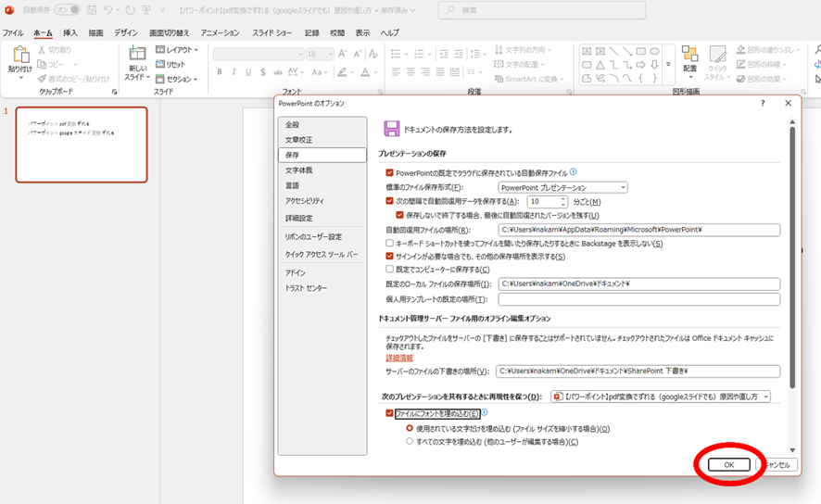Image resolution: width=821 pixels, height=504 pixels.
Task: Click the Arrange (配置) icon in ribbon
Action: (x=689, y=57)
